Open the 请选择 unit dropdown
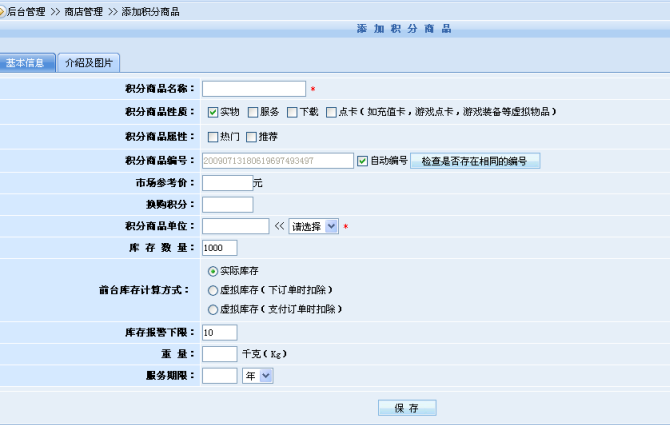The image size is (670, 425). pyautogui.click(x=313, y=226)
